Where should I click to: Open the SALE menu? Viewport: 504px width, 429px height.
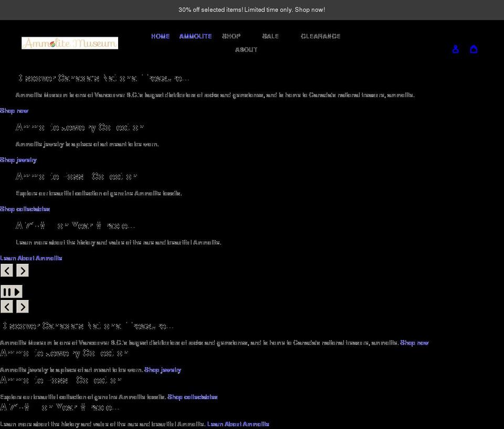point(271,36)
